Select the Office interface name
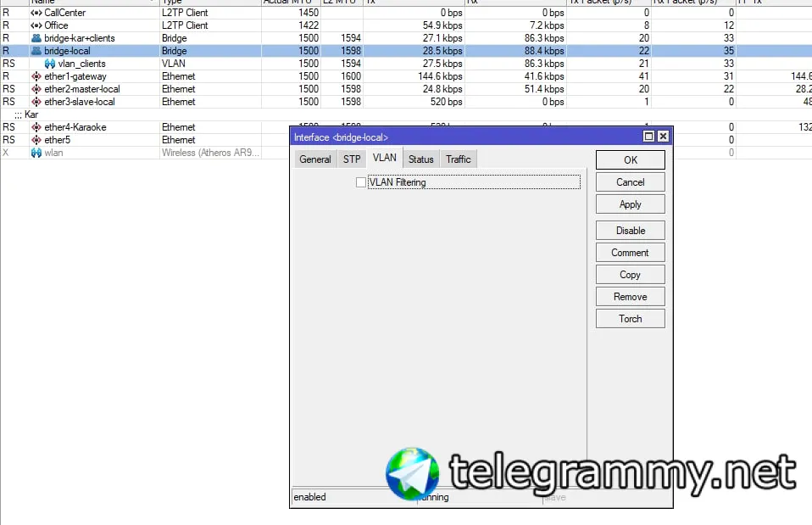This screenshot has width=812, height=525. [56, 25]
